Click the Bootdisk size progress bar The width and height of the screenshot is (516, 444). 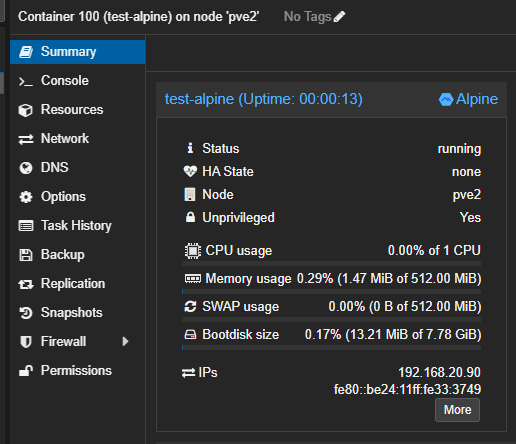331,347
